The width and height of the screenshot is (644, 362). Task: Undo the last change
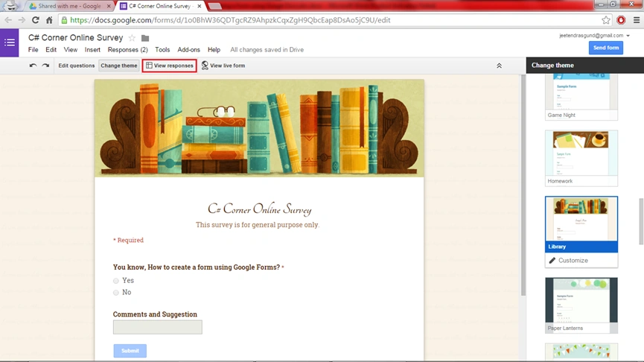(33, 66)
